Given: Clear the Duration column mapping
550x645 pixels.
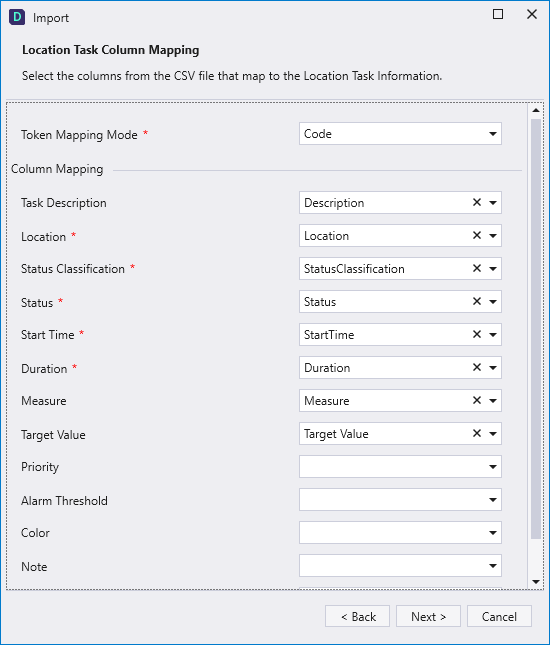Looking at the screenshot, I should tap(477, 367).
